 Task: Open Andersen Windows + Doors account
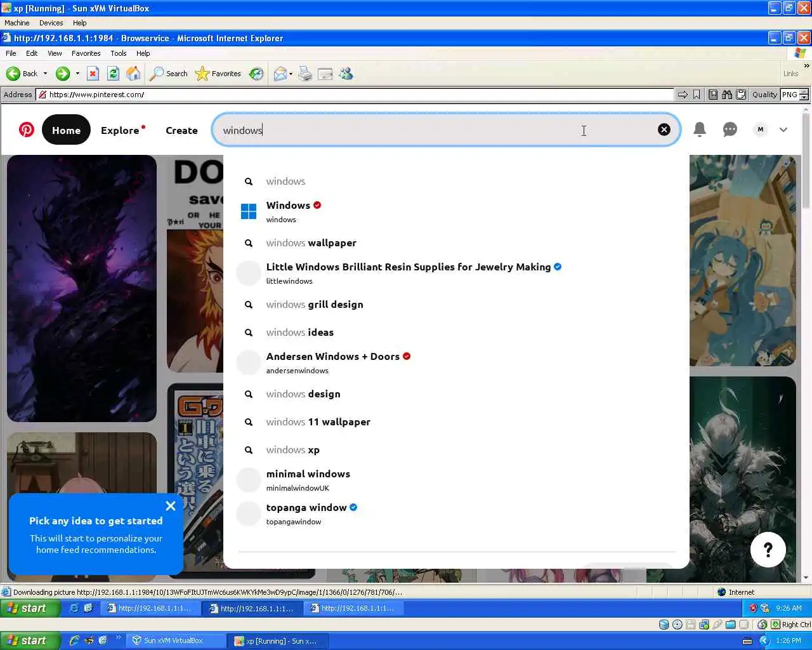coord(456,362)
